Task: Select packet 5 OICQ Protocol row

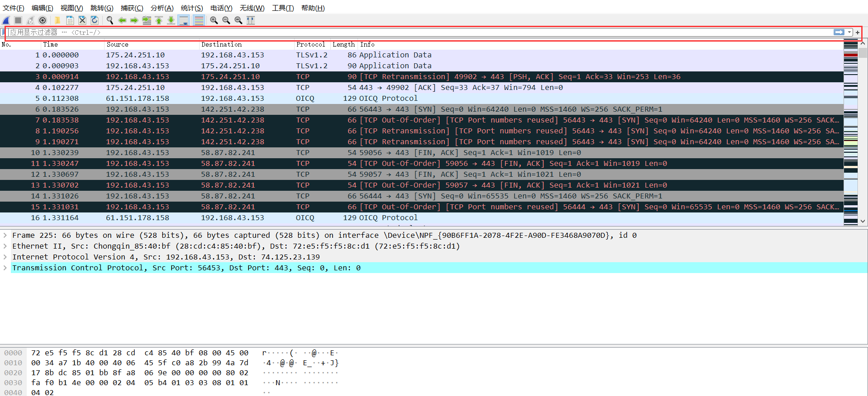Action: 422,98
